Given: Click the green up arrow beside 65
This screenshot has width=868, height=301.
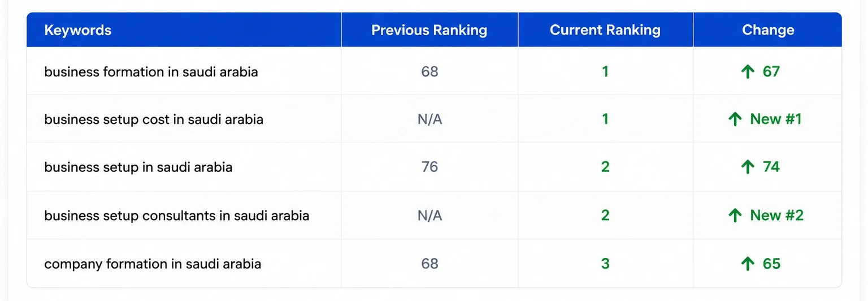Looking at the screenshot, I should 748,264.
